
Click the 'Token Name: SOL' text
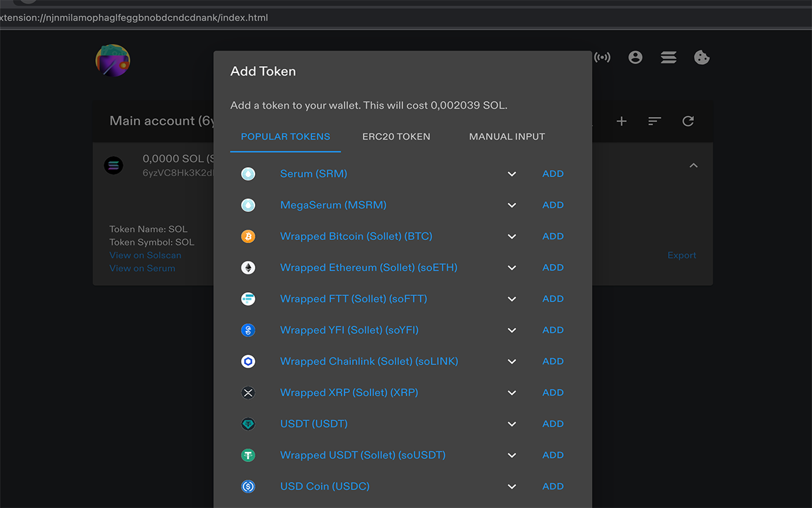148,229
